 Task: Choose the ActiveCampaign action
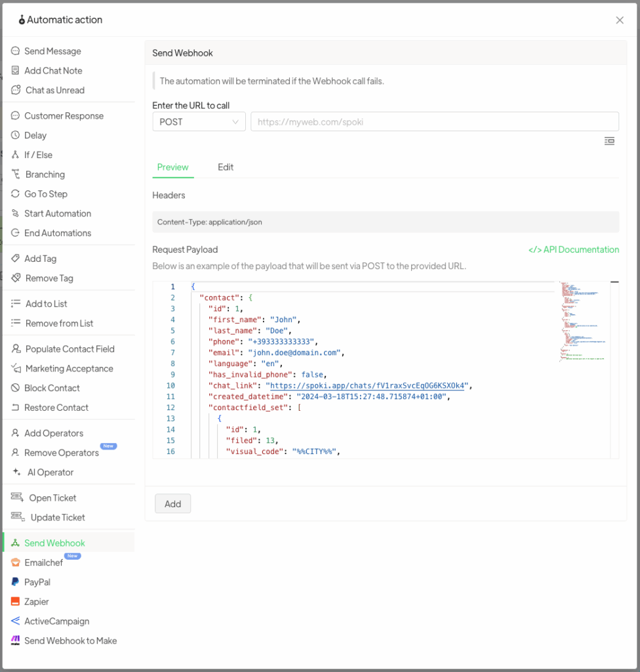coord(56,621)
